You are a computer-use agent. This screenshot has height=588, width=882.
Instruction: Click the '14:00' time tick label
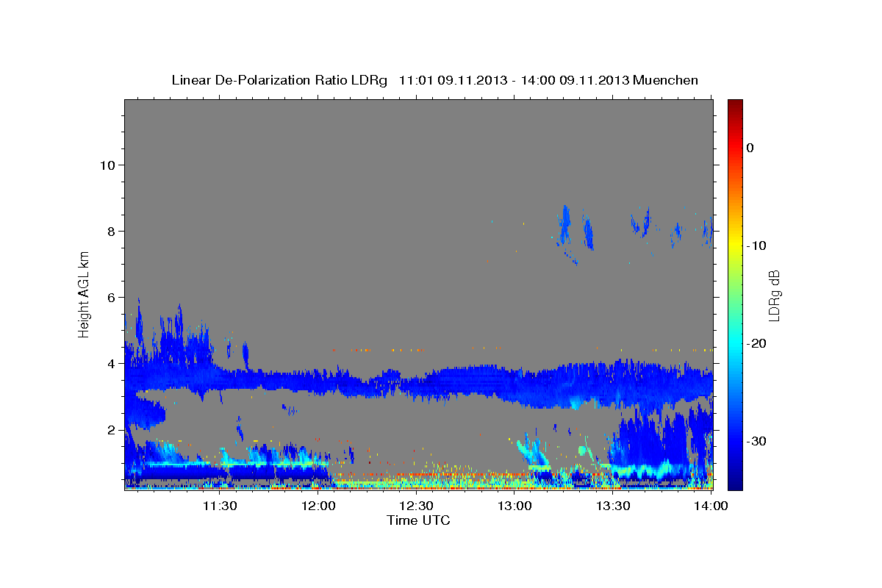coord(711,506)
